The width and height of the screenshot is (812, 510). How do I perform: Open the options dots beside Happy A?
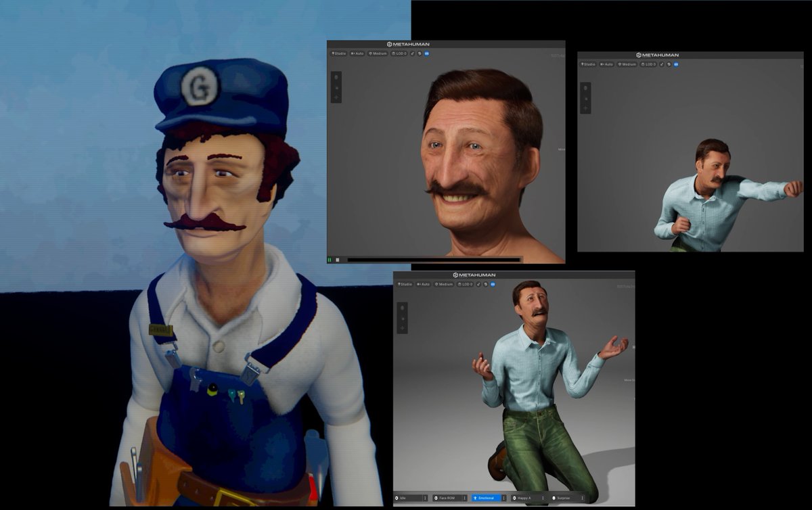point(543,498)
